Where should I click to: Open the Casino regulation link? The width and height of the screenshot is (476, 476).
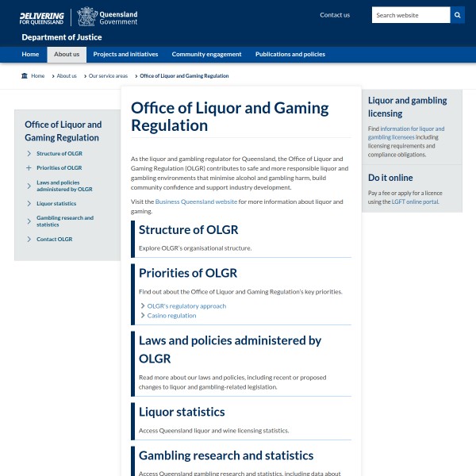[x=171, y=316]
